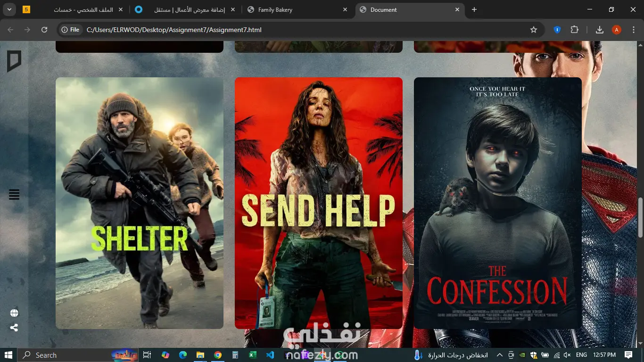Open the Windows Start menu
Image resolution: width=644 pixels, height=362 pixels.
coord(8,355)
